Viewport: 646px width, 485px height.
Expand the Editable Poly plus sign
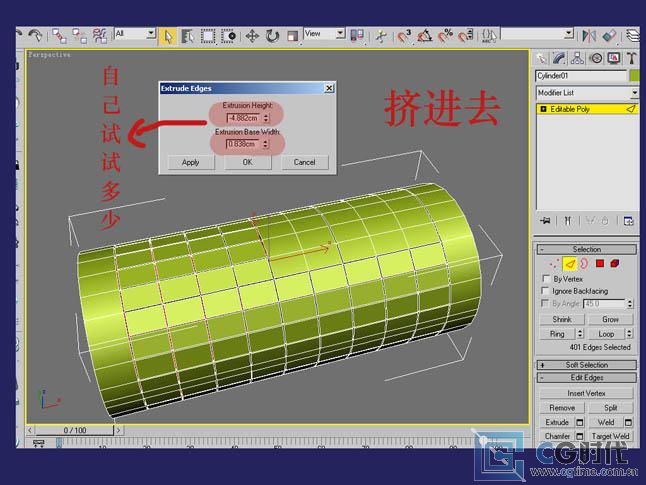tap(543, 109)
